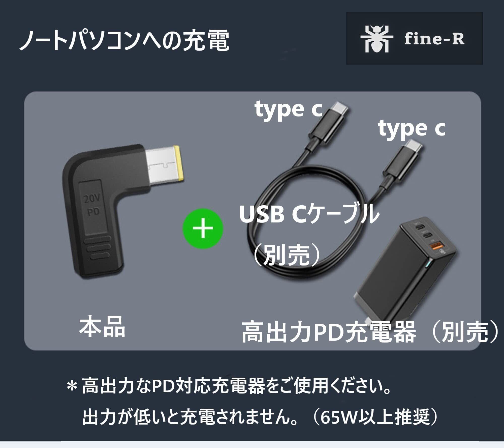Click the fine-R ant logo icon
The height and width of the screenshot is (448, 504).
coord(376,39)
